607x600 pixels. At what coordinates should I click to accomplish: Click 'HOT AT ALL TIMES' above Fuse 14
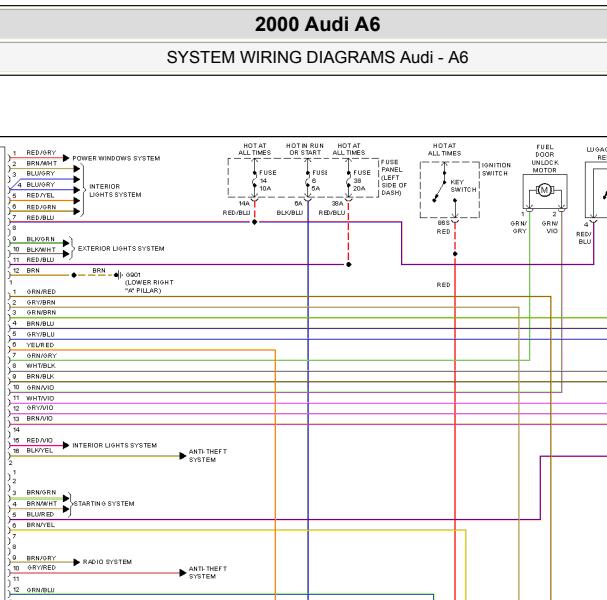[x=254, y=149]
